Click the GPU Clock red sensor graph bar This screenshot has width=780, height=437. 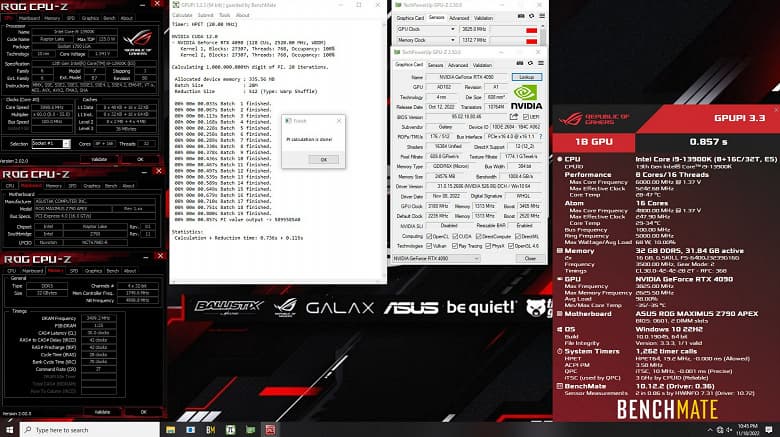531,30
